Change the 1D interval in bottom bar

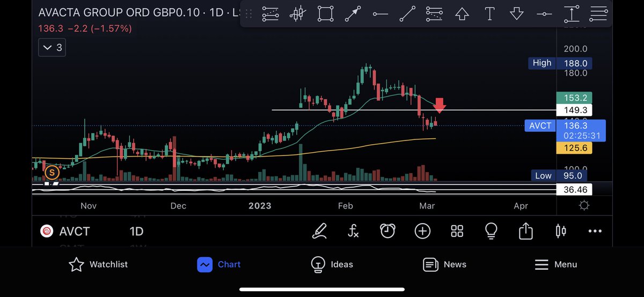137,232
